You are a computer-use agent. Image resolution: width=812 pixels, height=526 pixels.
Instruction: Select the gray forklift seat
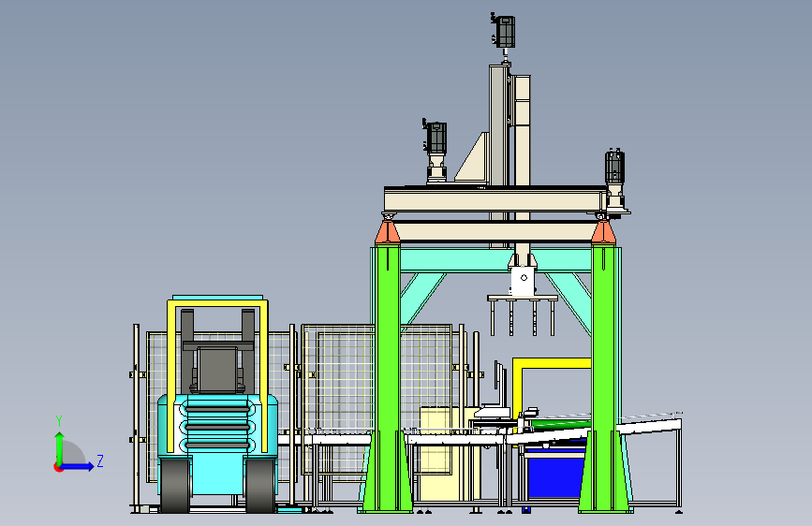[x=217, y=370]
